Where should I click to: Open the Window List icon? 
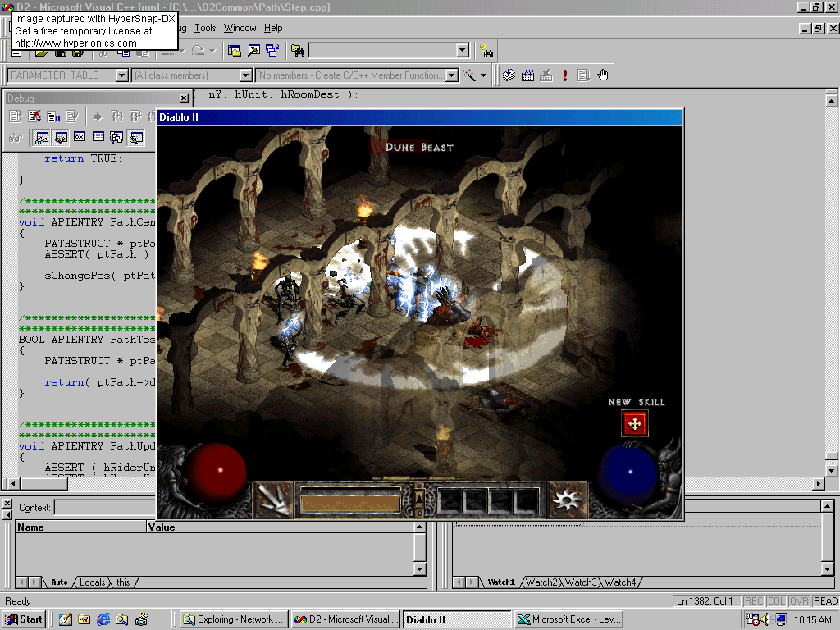pos(272,51)
